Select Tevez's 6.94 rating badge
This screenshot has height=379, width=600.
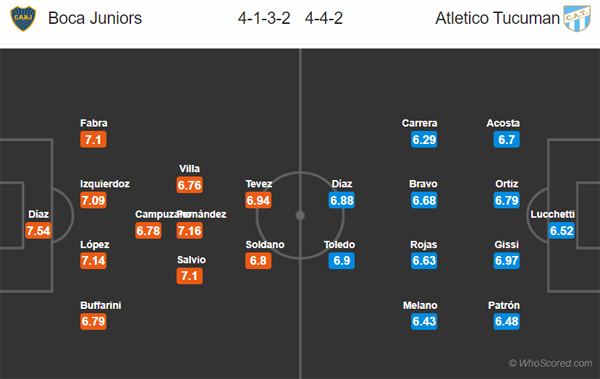click(258, 200)
